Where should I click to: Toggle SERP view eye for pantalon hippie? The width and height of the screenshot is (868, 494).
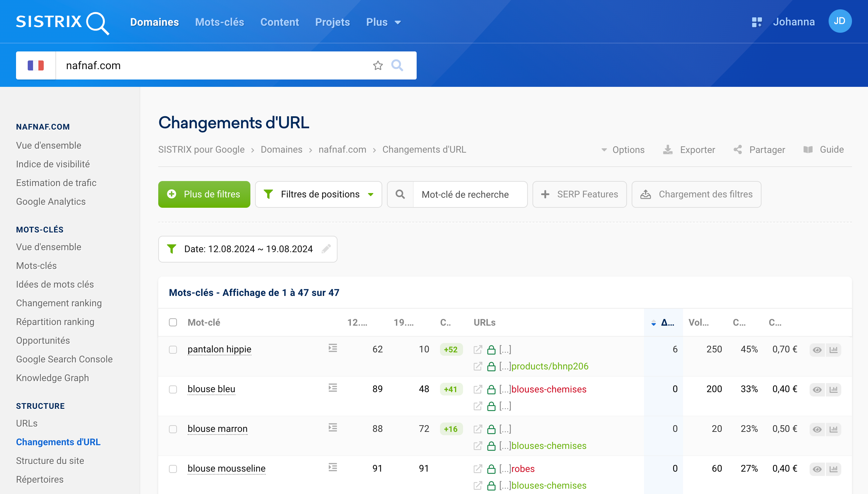(817, 350)
